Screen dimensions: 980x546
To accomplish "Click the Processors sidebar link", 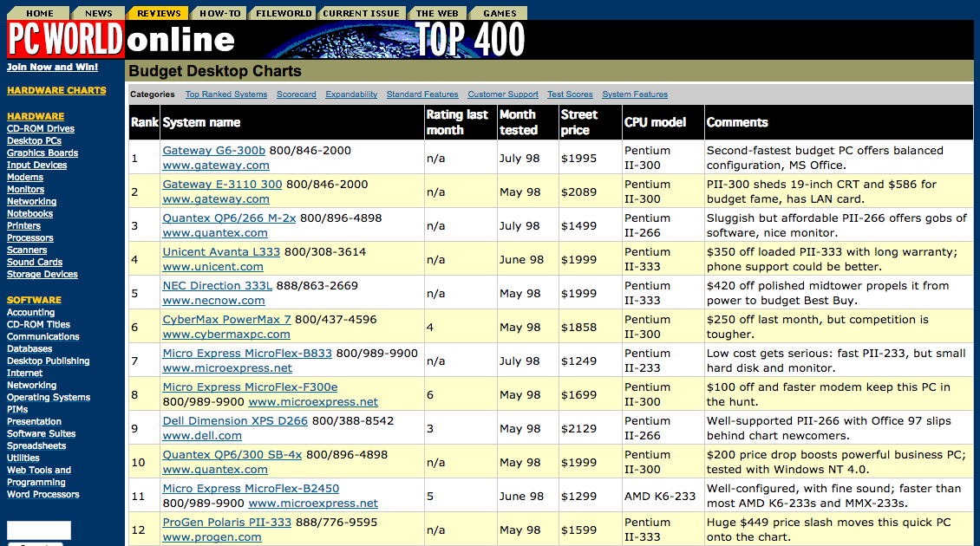I will click(x=30, y=238).
